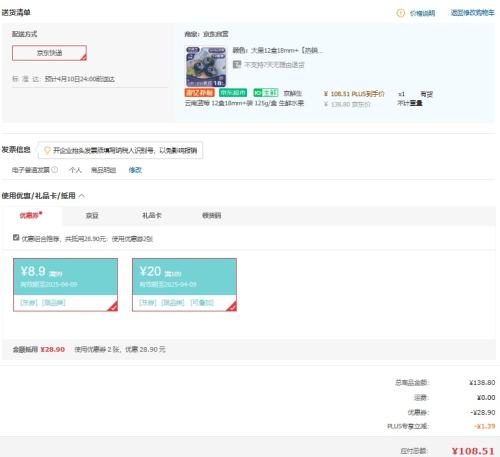Open the blueberry product thumbnail

206,67
